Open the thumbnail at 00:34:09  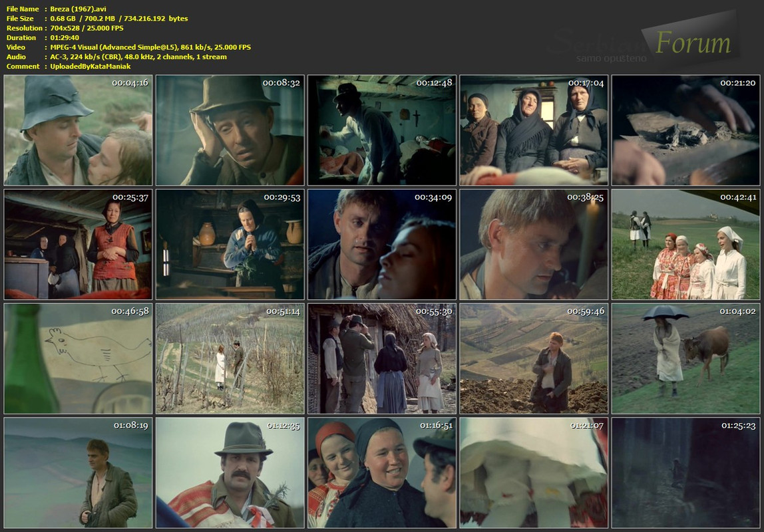pyautogui.click(x=382, y=244)
